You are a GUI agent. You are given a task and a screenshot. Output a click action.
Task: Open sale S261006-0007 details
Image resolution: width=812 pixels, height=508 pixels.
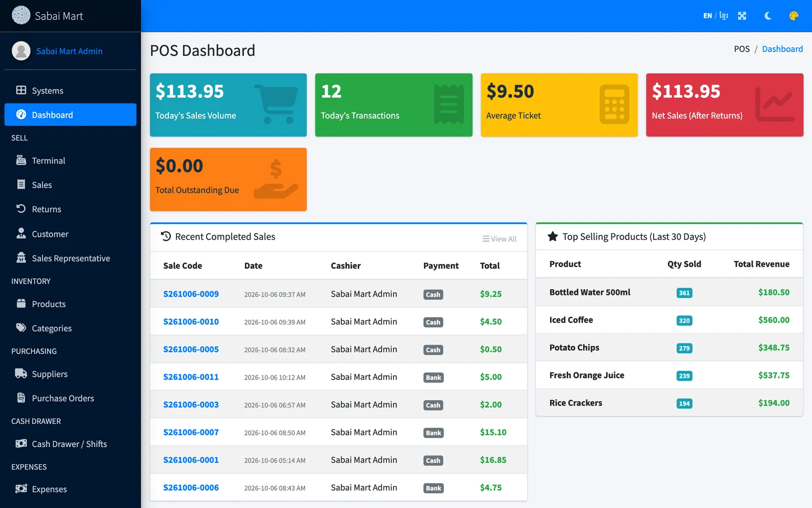[x=191, y=432]
